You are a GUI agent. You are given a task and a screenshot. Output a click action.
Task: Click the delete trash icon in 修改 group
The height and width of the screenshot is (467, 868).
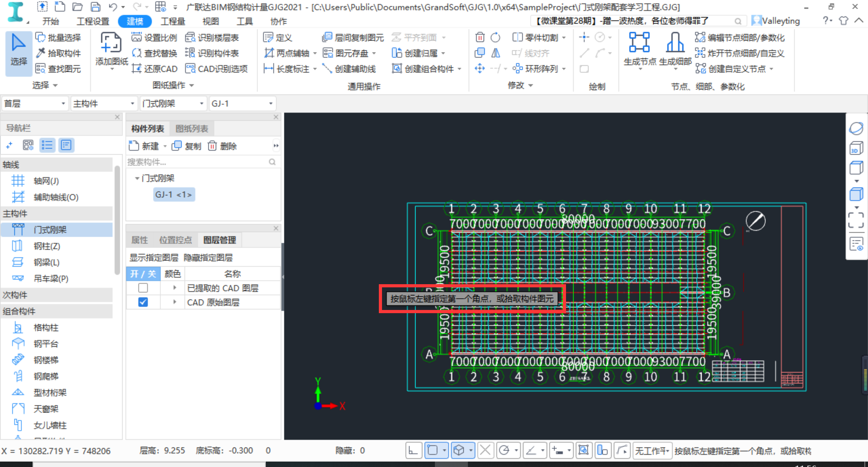[480, 37]
